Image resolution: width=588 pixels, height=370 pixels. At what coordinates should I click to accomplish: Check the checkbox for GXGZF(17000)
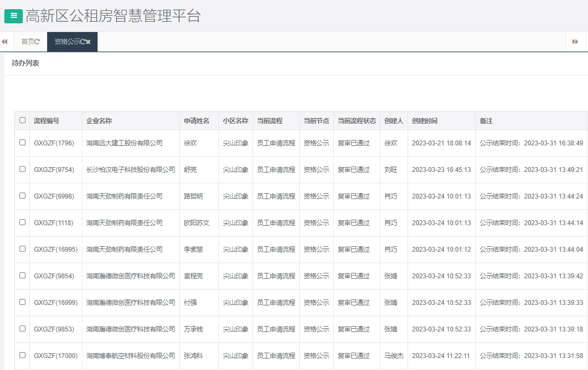coord(22,355)
